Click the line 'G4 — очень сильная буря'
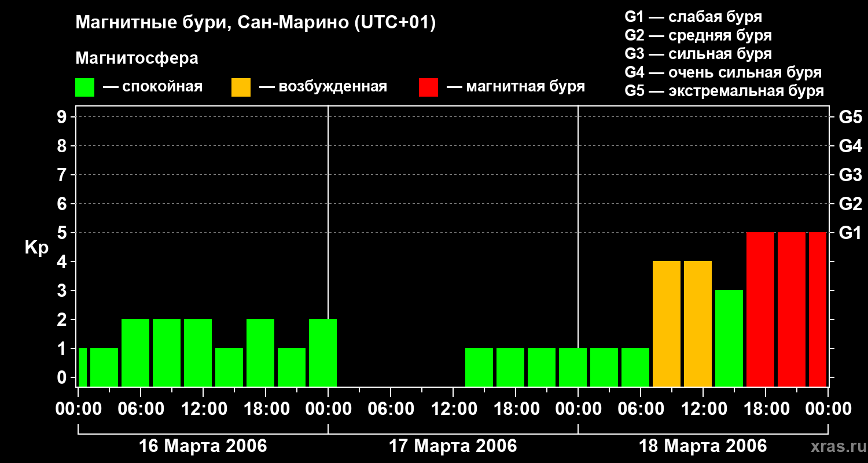This screenshot has height=463, width=868. [x=723, y=72]
